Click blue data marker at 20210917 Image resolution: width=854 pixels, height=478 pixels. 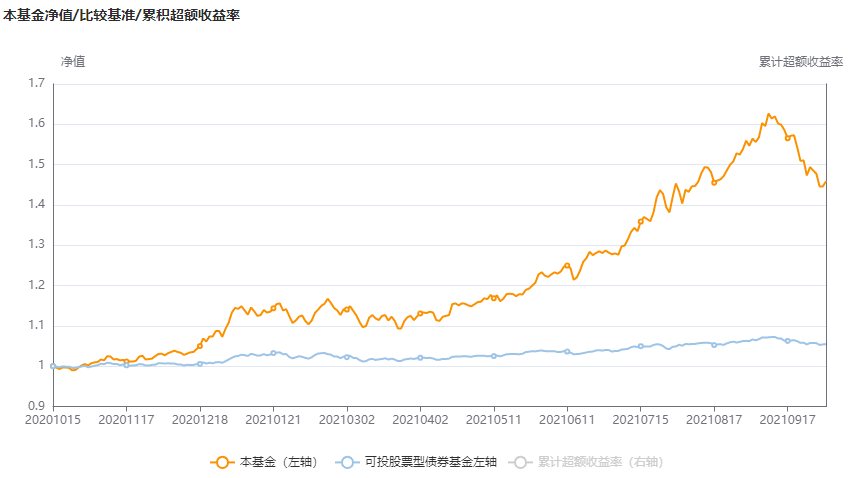point(788,341)
